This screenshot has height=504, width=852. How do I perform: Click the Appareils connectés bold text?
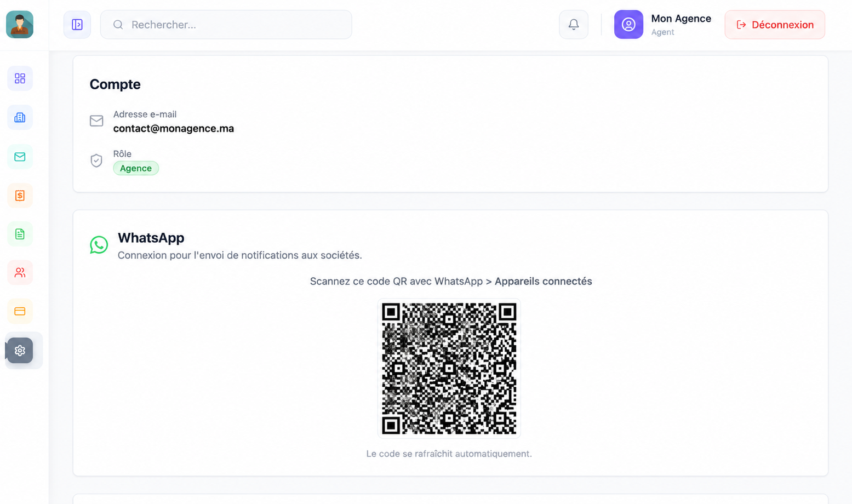544,282
